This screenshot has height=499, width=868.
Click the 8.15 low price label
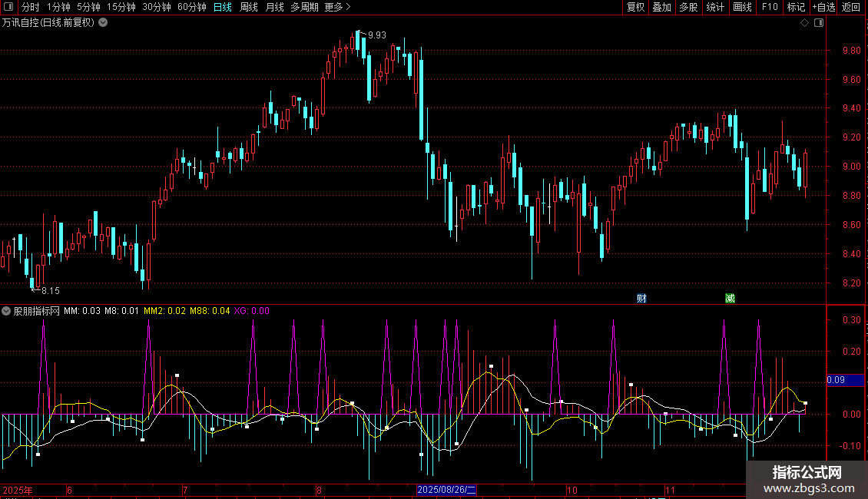[x=51, y=290]
